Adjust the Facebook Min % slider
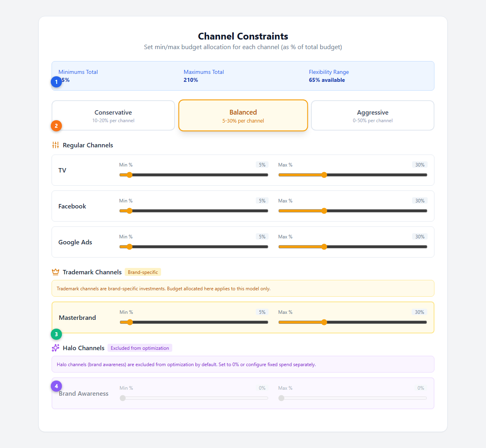This screenshot has height=448, width=486. tap(193, 211)
